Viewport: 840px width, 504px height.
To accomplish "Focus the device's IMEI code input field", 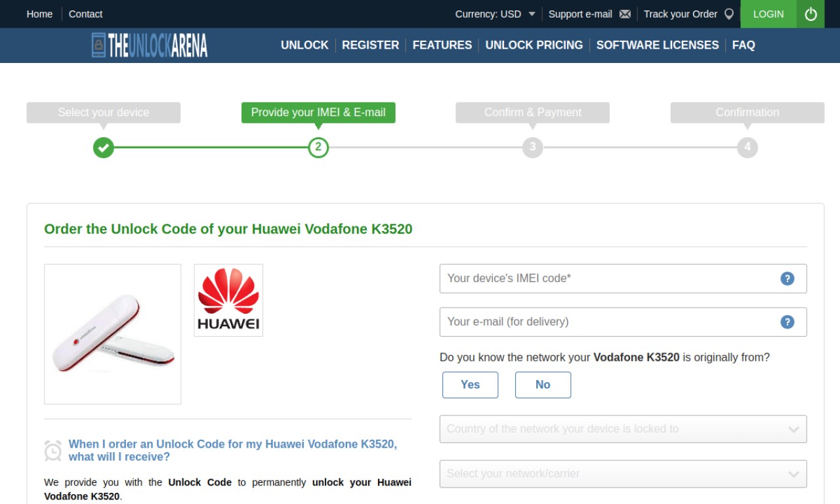I will tap(623, 279).
